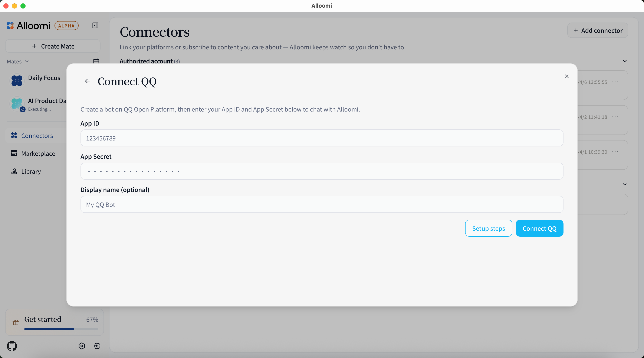Image resolution: width=644 pixels, height=358 pixels.
Task: Click the Setup steps button
Action: coord(488,228)
